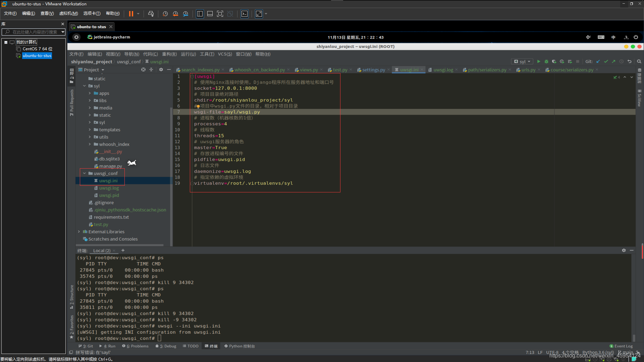This screenshot has height=362, width=644.
Task: Collapse the uwsgi_conf folder
Action: pos(84,173)
